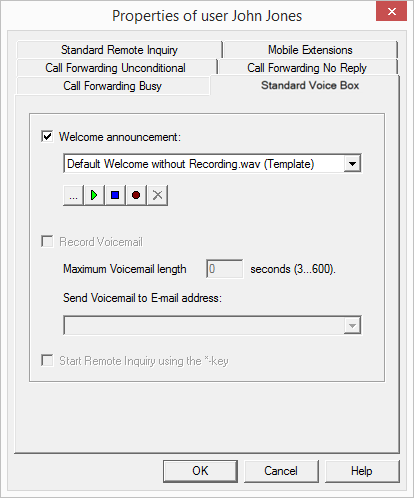Record a new welcome announcement
Screen dimensions: 414x498
(136, 195)
